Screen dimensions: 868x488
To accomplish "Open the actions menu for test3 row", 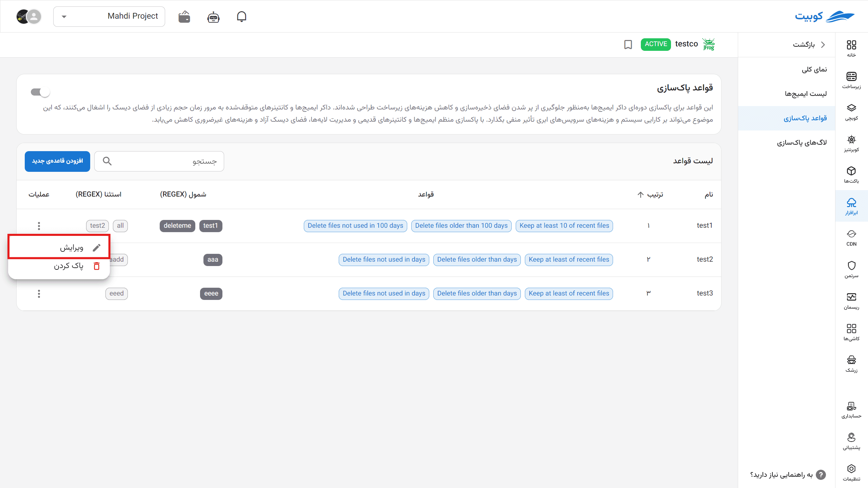I will [x=39, y=293].
